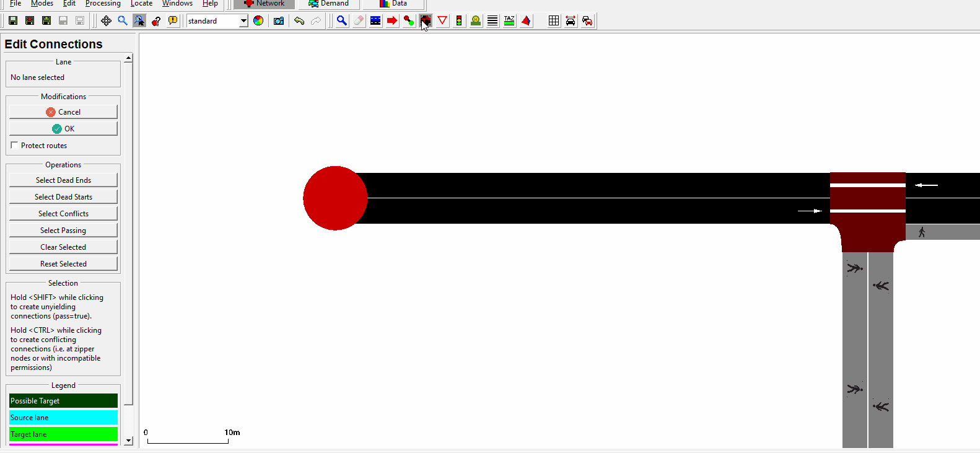Undo the last action
Image resolution: width=980 pixels, height=453 pixels.
(299, 21)
